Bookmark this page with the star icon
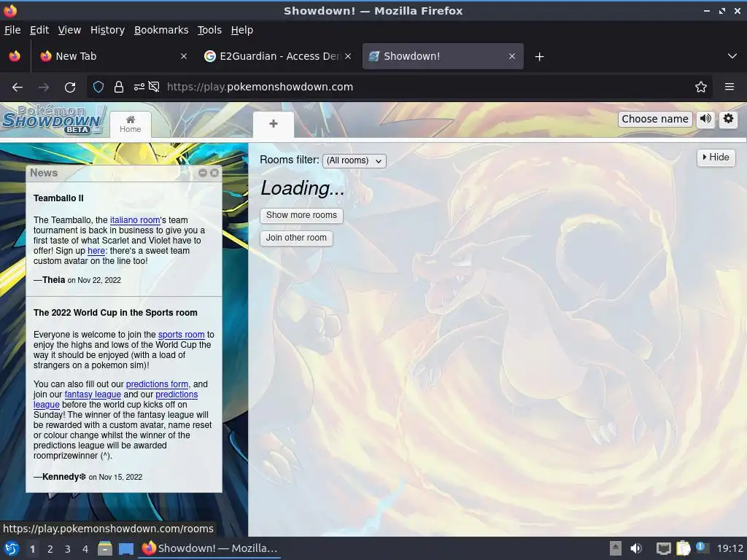 click(701, 87)
